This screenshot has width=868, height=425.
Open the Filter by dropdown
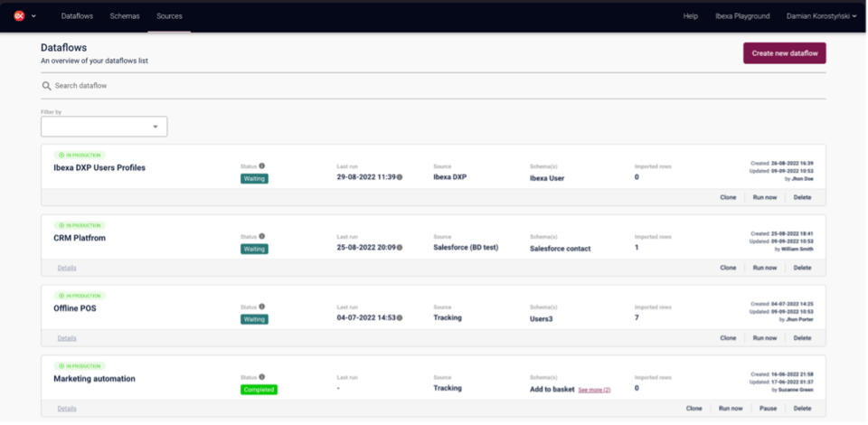tap(104, 127)
